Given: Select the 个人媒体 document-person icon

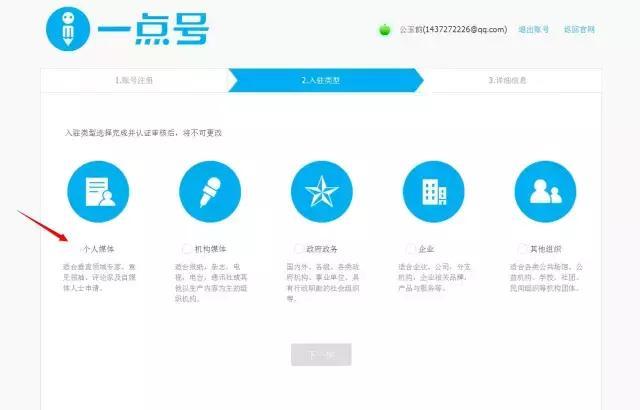Looking at the screenshot, I should pyautogui.click(x=98, y=192).
